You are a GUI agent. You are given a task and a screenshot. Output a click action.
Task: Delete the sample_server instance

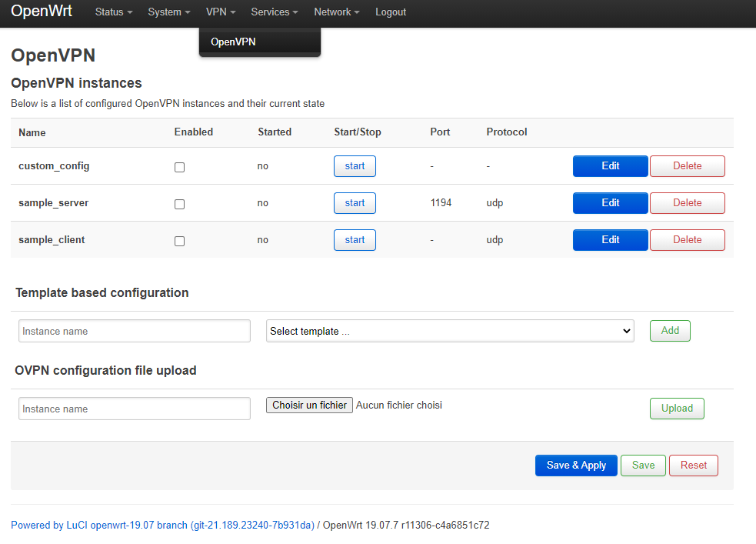687,203
